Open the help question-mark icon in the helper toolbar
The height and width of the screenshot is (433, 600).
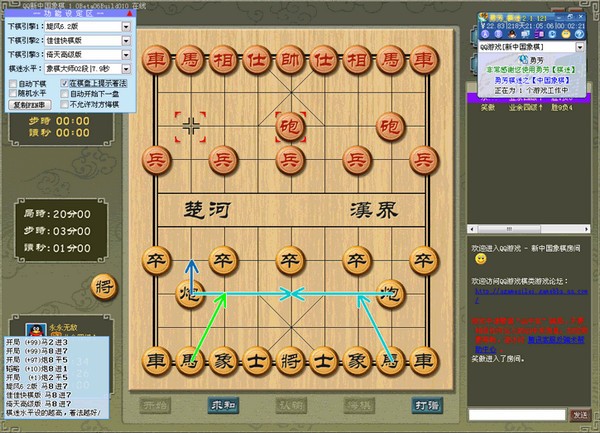[x=579, y=34]
